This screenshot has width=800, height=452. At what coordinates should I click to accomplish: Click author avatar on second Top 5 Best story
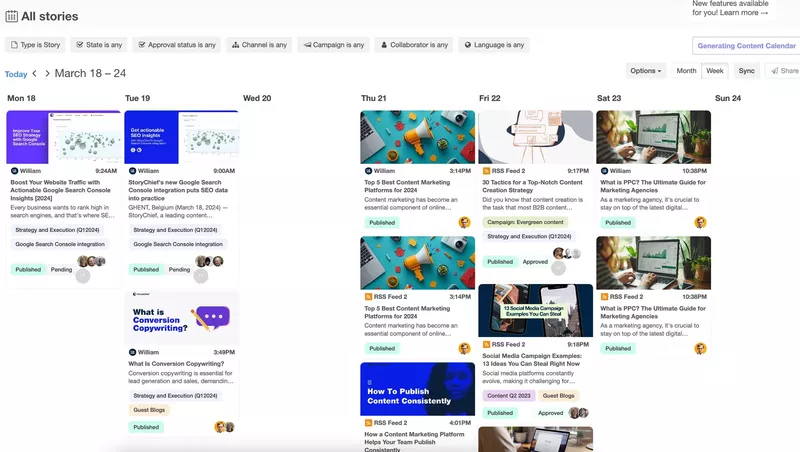click(x=464, y=348)
